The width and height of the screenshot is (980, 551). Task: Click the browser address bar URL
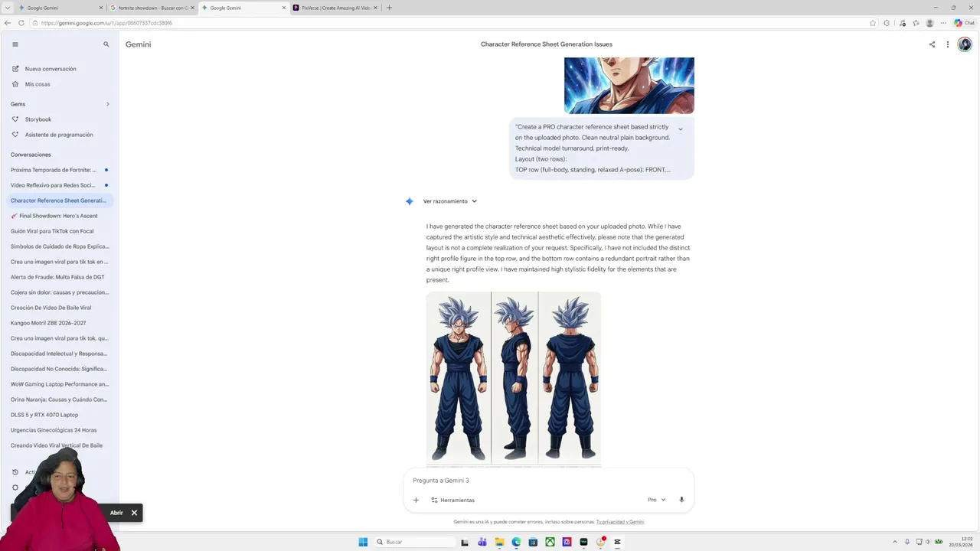click(106, 23)
